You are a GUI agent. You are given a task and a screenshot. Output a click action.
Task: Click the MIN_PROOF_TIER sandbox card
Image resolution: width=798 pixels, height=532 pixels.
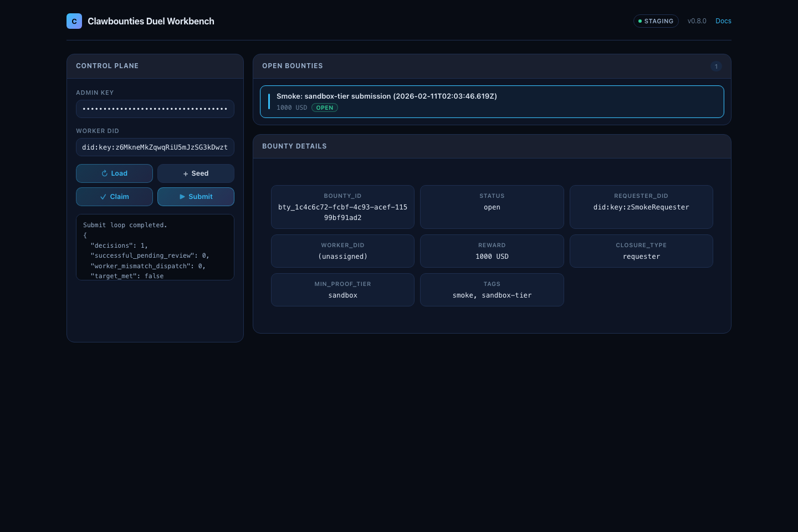point(342,290)
